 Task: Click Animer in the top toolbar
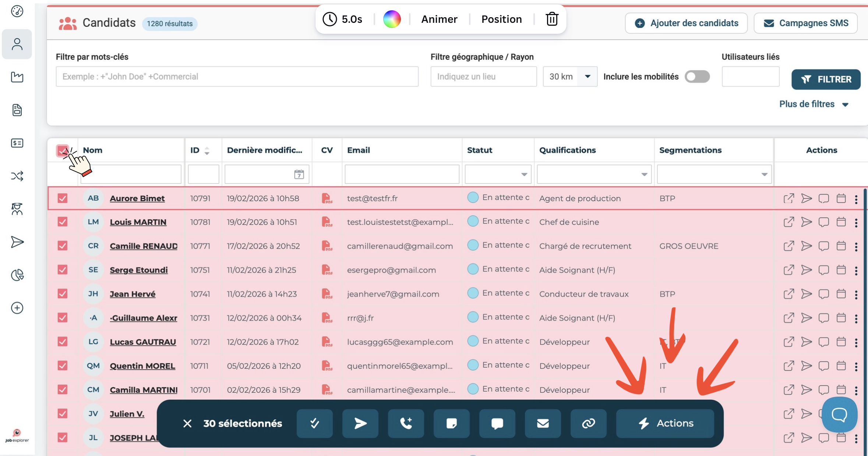click(439, 19)
